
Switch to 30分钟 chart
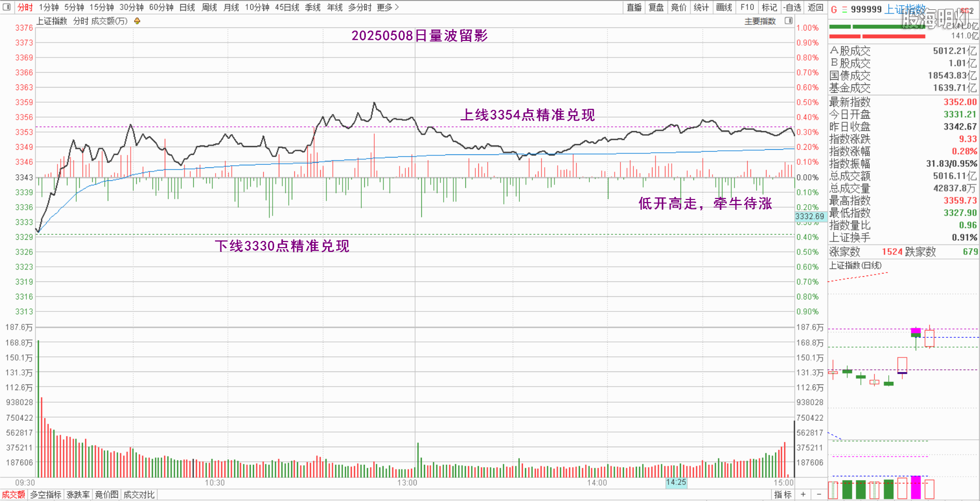(x=132, y=7)
